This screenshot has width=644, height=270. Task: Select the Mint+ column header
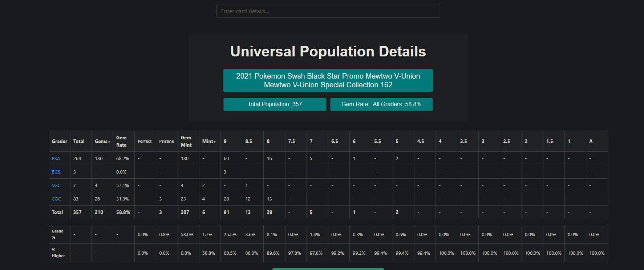[210, 141]
